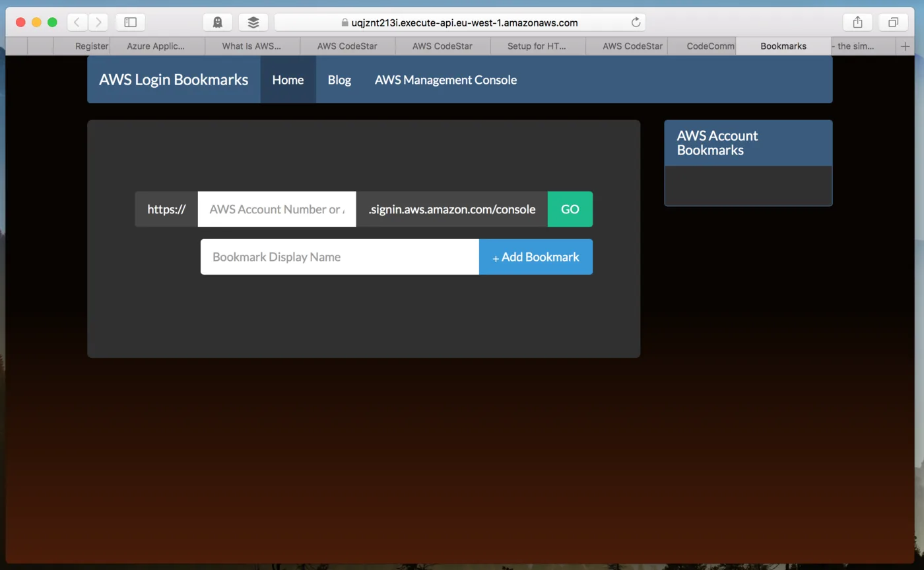Go back with the Safari back arrow
Screen dimensions: 924x570
tap(77, 22)
